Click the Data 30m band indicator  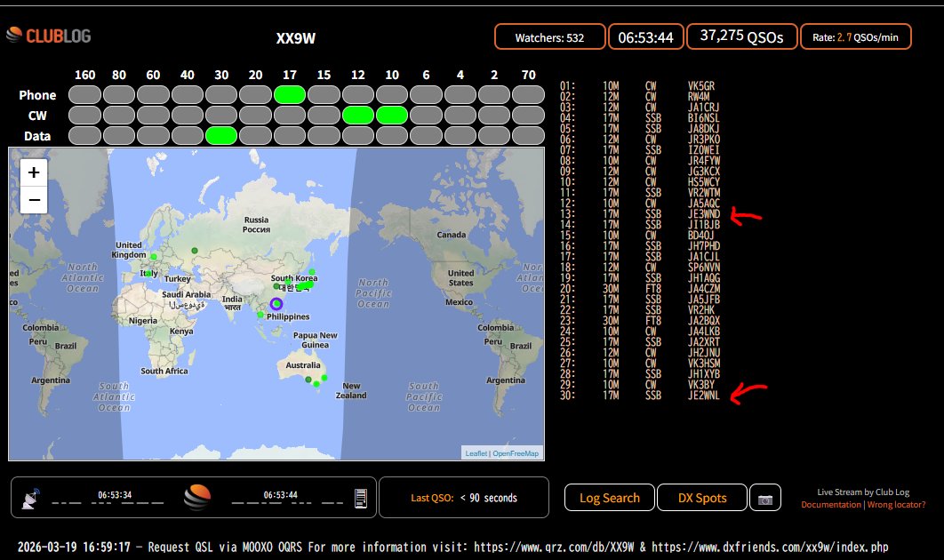(221, 135)
